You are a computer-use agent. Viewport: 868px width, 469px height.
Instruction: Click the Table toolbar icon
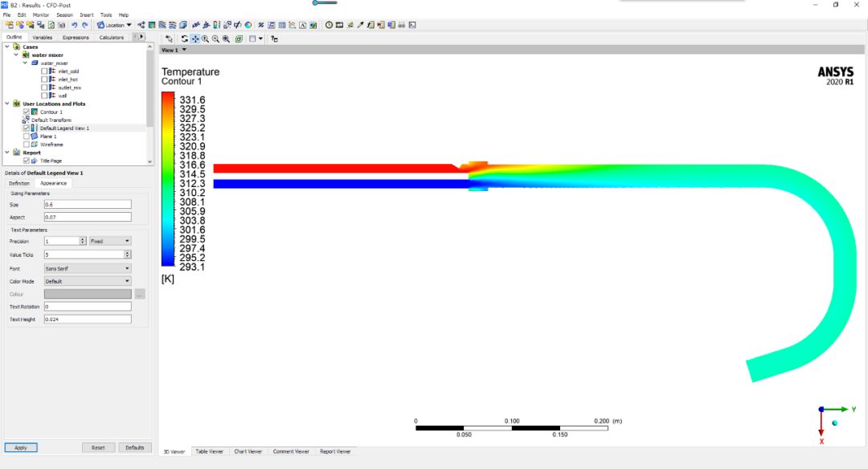(282, 25)
